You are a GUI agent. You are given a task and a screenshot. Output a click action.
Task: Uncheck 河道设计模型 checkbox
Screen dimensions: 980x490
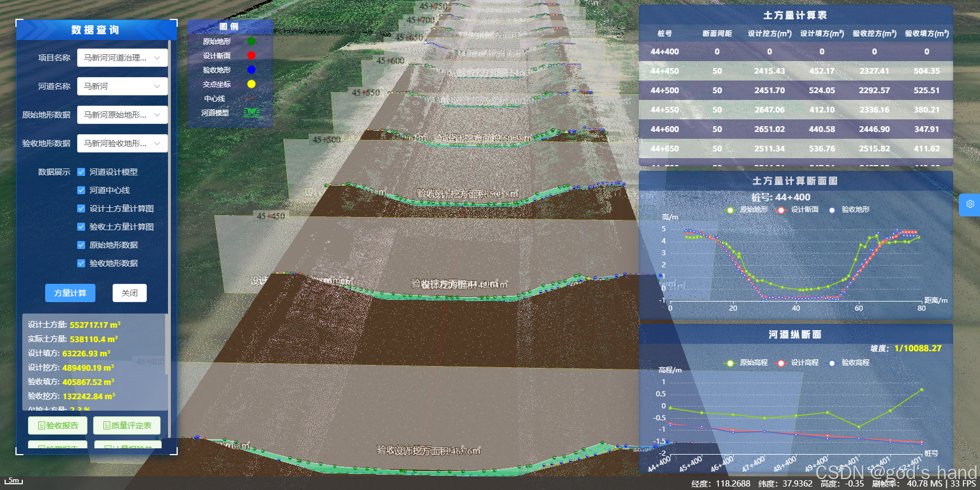[81, 172]
